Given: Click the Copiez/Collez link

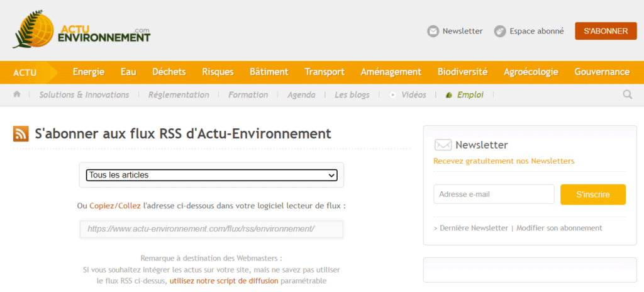Looking at the screenshot, I should (115, 206).
